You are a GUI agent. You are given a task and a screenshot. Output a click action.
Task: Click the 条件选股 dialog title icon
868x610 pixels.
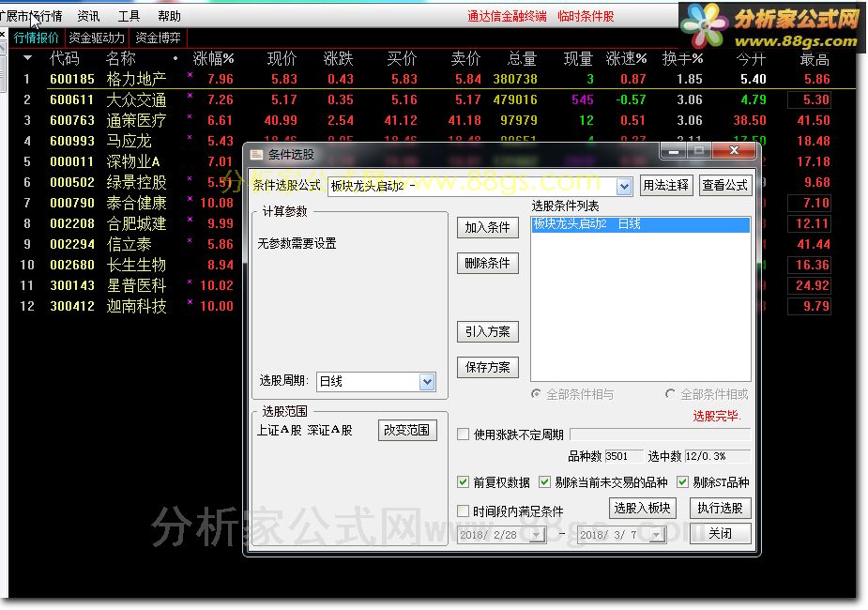tap(256, 155)
